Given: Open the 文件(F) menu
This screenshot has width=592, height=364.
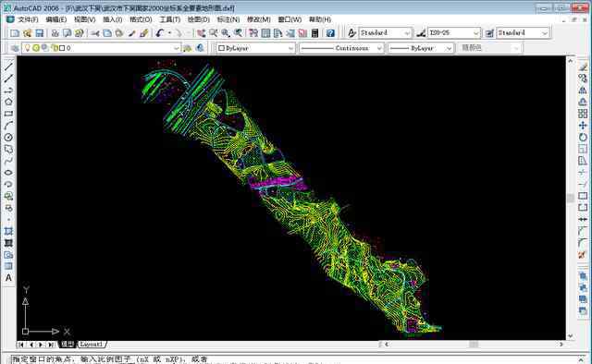Looking at the screenshot, I should (28, 19).
